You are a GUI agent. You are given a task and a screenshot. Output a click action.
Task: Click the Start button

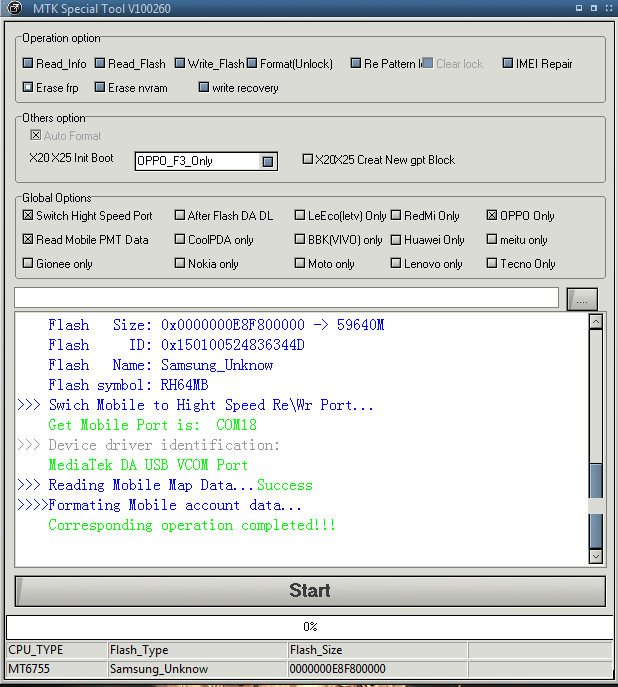[310, 591]
